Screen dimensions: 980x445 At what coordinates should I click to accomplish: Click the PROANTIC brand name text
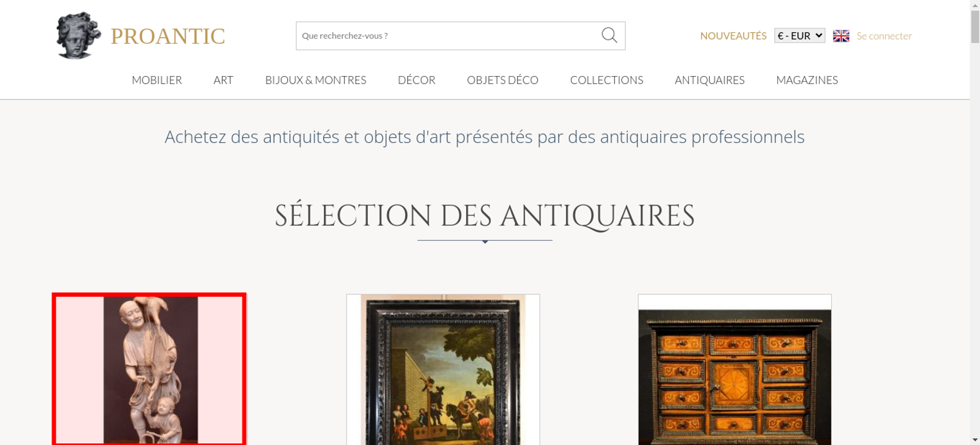click(168, 36)
